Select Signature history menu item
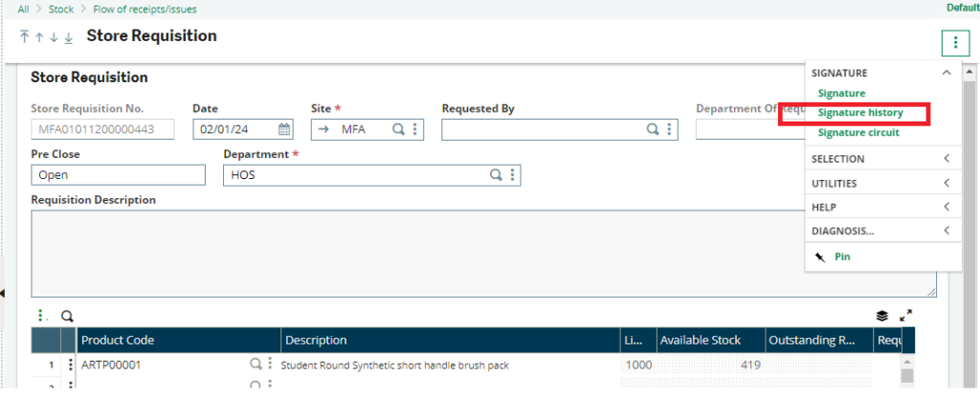Viewport: 980px width, 420px height. (x=859, y=113)
